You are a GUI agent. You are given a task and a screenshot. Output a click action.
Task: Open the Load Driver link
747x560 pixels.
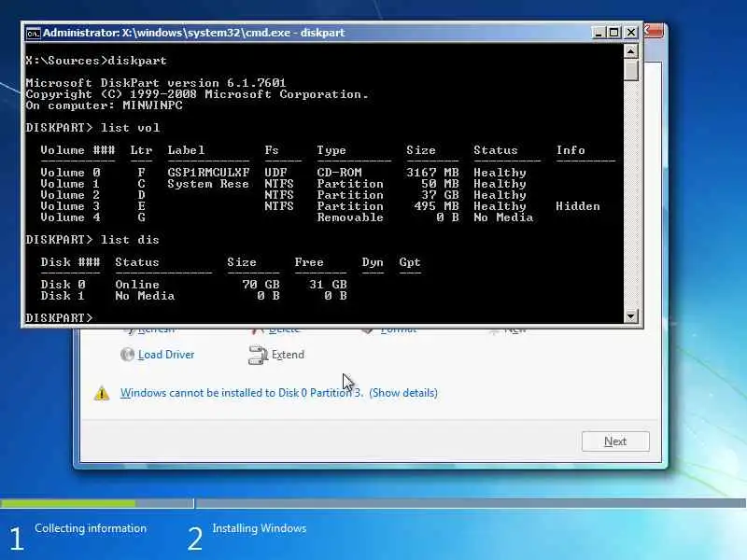click(166, 355)
